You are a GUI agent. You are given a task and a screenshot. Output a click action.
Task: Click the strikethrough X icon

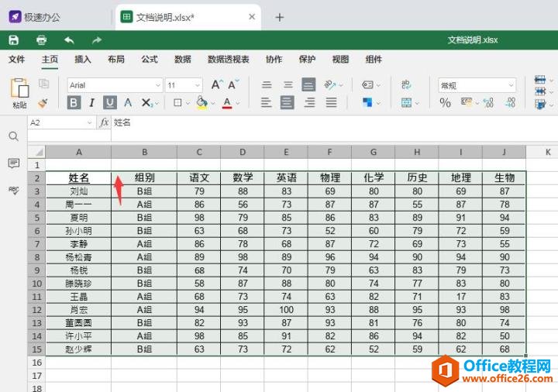click(146, 103)
